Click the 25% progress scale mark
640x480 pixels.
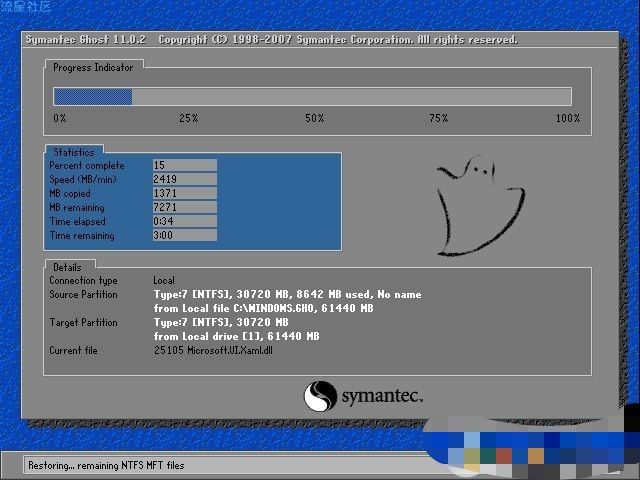(189, 118)
